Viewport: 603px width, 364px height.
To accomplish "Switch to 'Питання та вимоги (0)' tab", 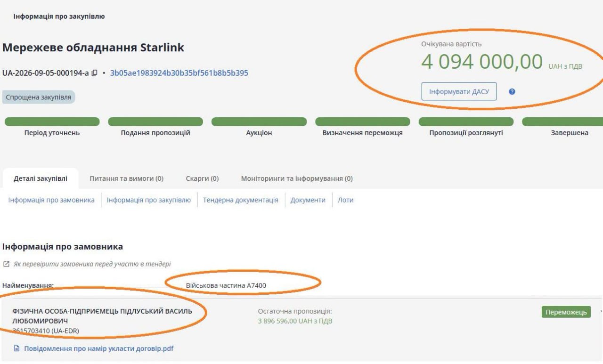I will pos(126,178).
